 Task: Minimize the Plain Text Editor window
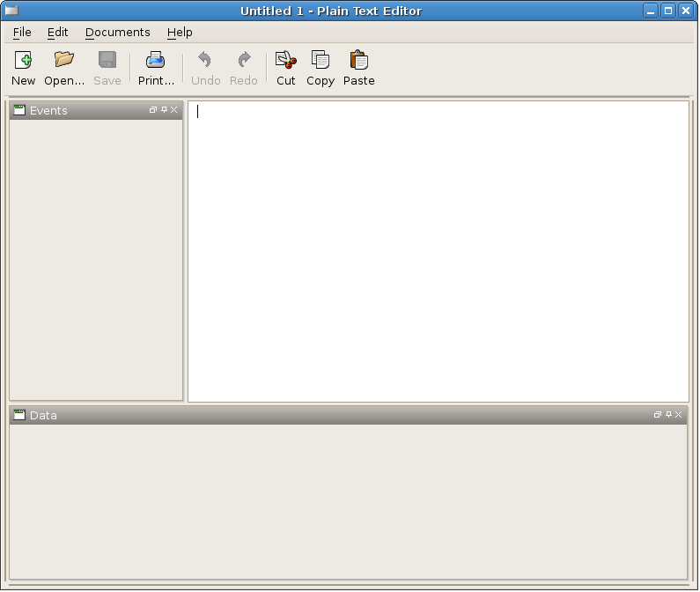point(651,11)
